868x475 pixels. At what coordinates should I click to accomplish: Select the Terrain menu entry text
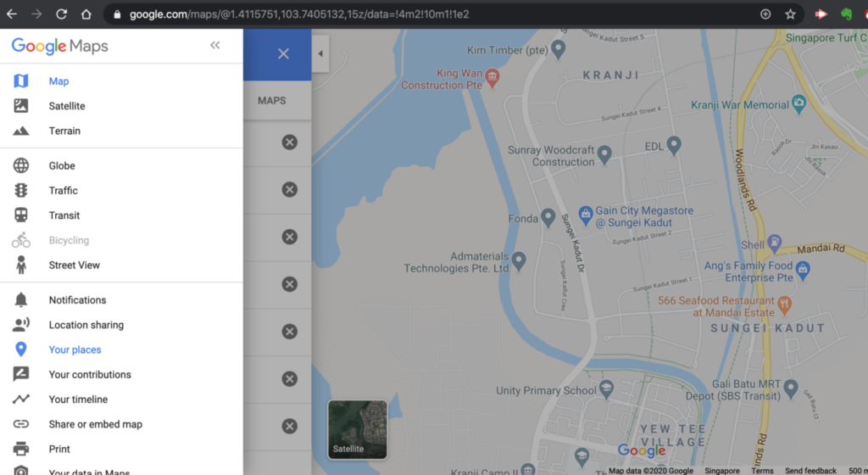click(64, 131)
